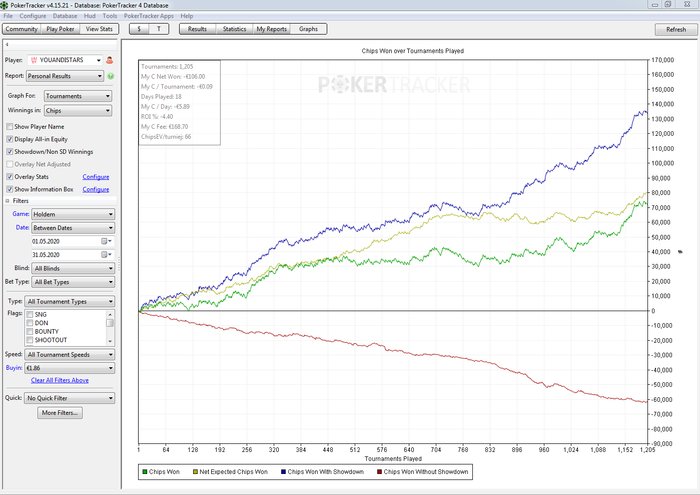Switch to the Statistics tab
Viewport: 700px width, 495px height.
click(x=233, y=29)
